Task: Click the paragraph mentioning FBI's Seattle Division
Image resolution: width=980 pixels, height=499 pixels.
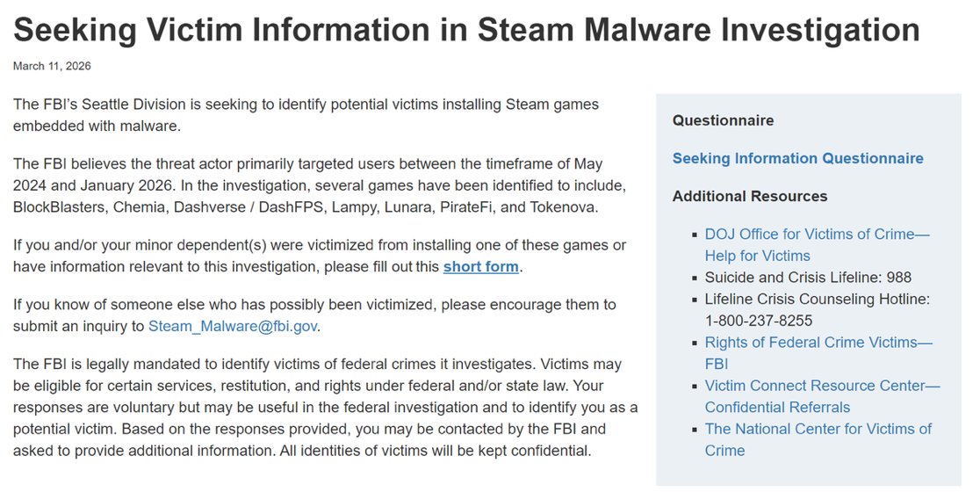Action: (x=306, y=114)
